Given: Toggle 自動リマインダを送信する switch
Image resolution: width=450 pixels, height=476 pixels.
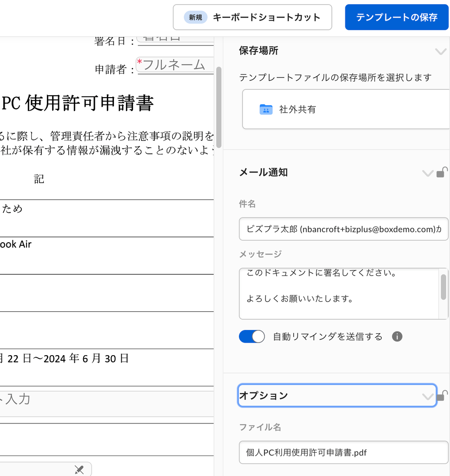Looking at the screenshot, I should [251, 337].
